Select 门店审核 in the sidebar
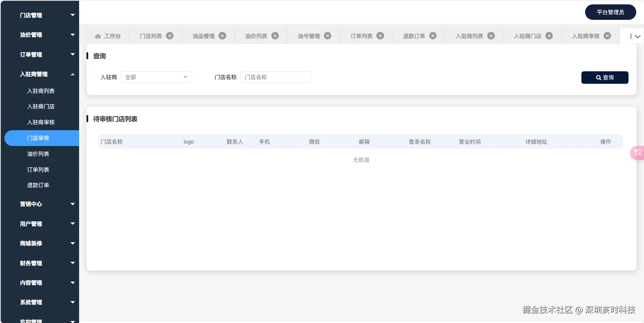 [x=42, y=138]
